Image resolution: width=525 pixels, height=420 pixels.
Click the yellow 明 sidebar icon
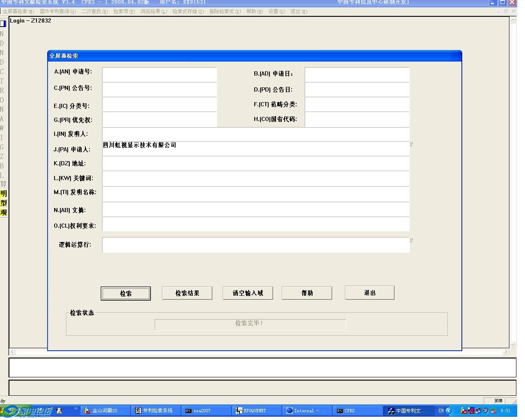[x=4, y=193]
